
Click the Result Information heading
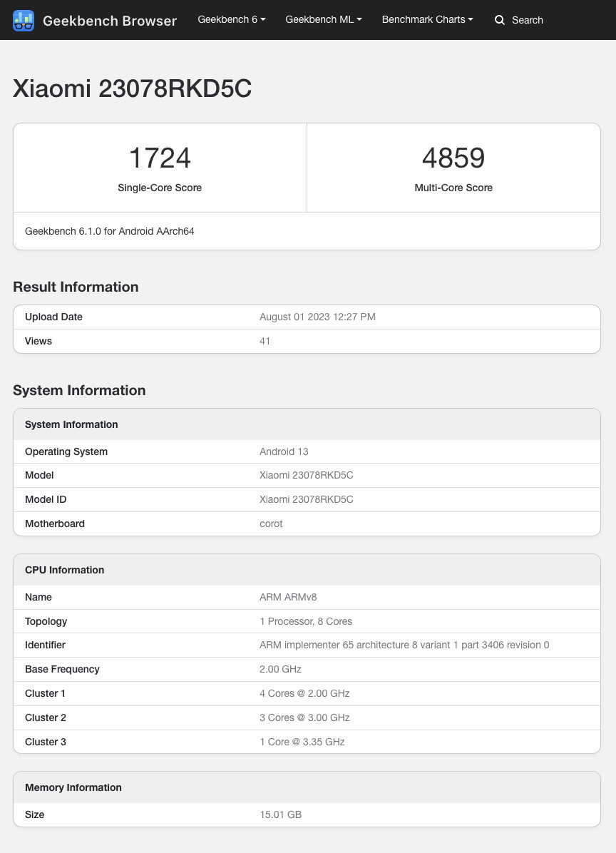tap(76, 287)
